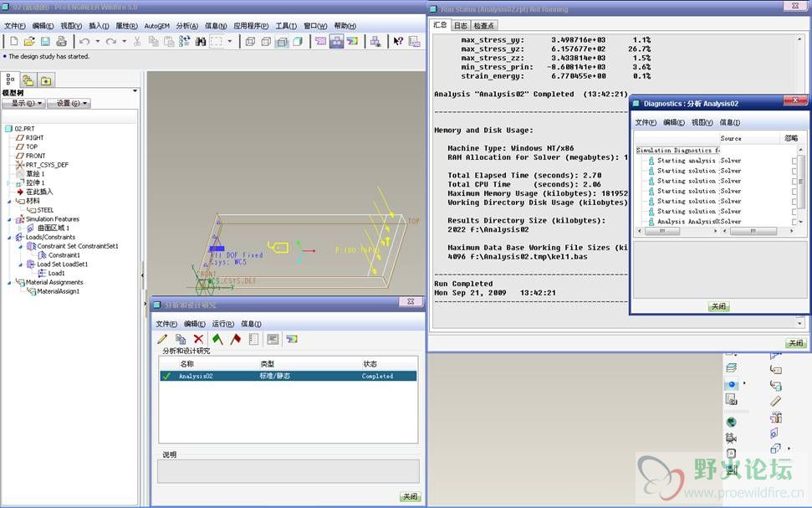The width and height of the screenshot is (812, 508).
Task: Switch to the 日志 tab in Run Status
Action: (x=460, y=25)
